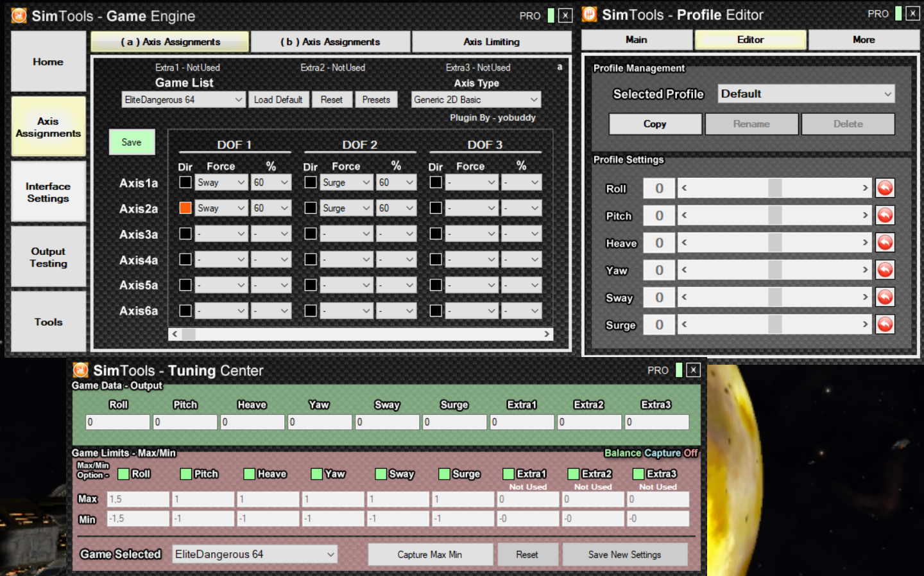Click the Balance Capture Off label
The width and height of the screenshot is (924, 576).
[x=651, y=453]
